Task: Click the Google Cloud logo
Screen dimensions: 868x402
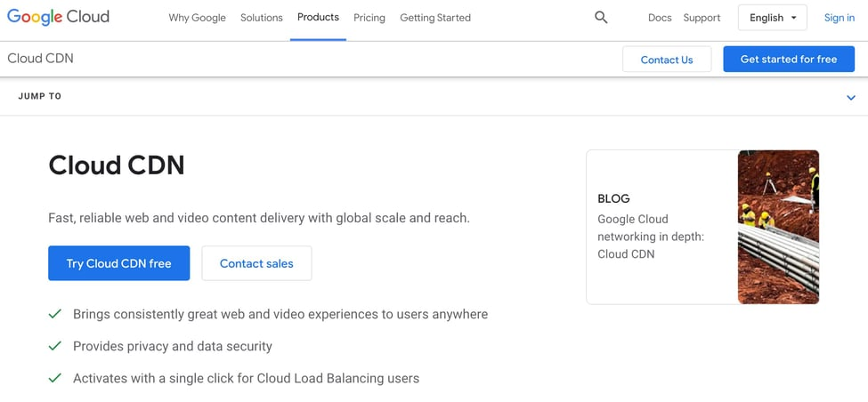Action: tap(58, 17)
